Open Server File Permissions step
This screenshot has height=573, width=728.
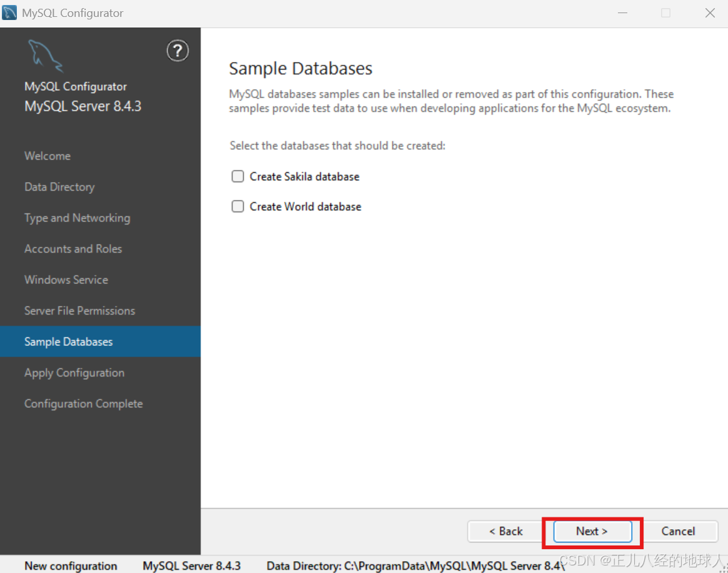pos(79,311)
